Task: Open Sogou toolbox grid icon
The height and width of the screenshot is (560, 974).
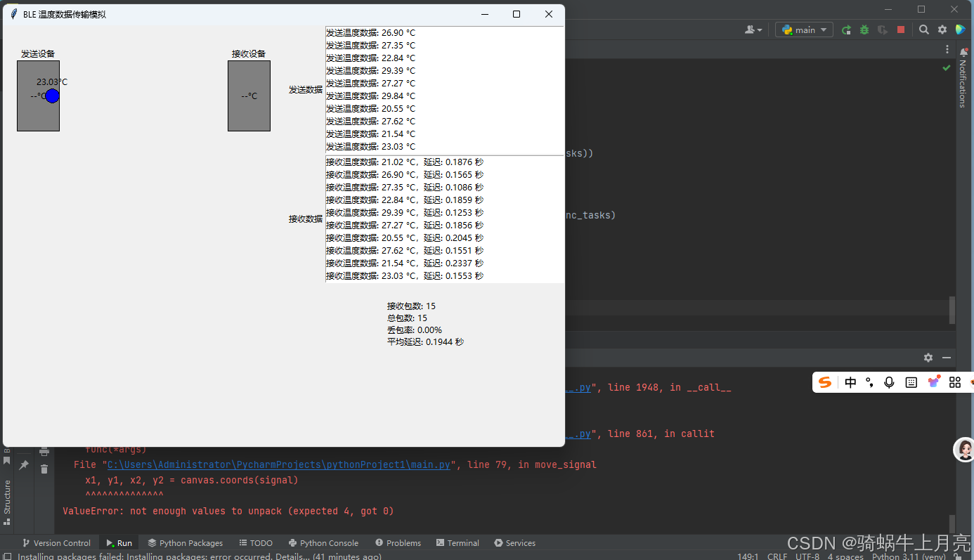Action: point(955,382)
